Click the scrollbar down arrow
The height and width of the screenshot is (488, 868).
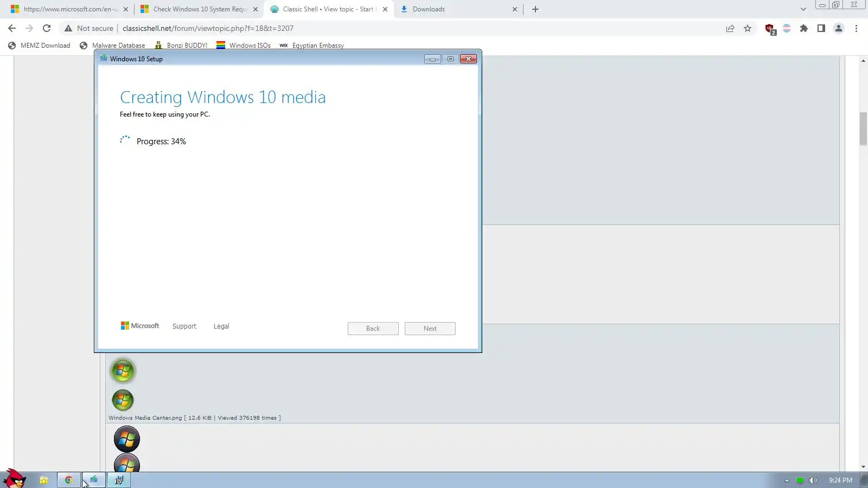(863, 467)
